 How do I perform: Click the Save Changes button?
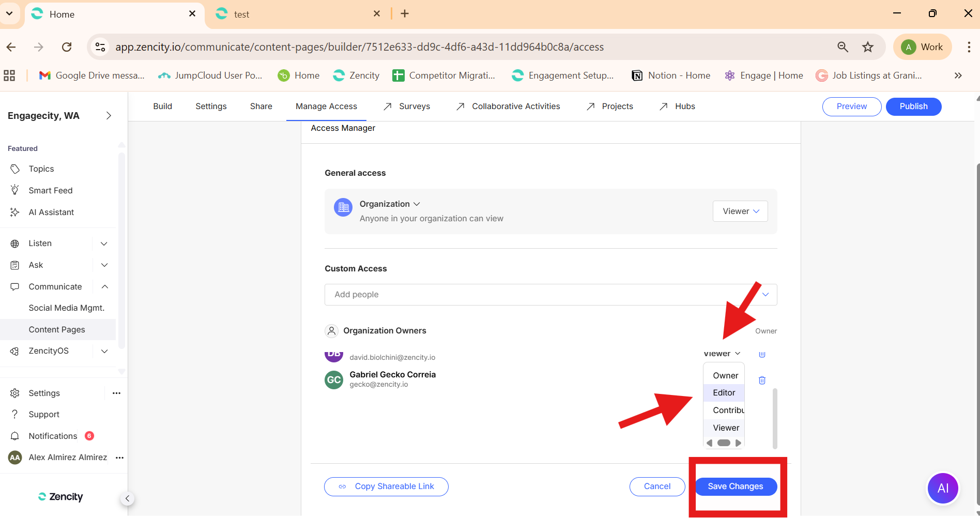pos(735,486)
